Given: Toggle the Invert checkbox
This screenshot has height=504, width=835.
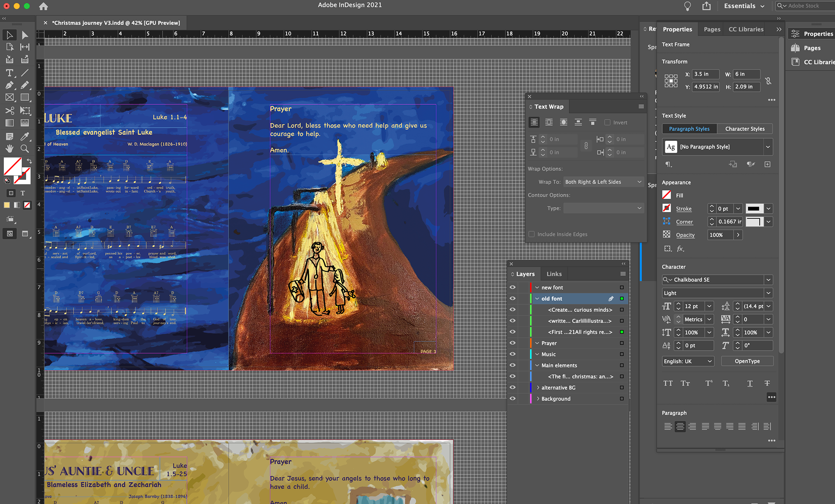Looking at the screenshot, I should (x=608, y=123).
